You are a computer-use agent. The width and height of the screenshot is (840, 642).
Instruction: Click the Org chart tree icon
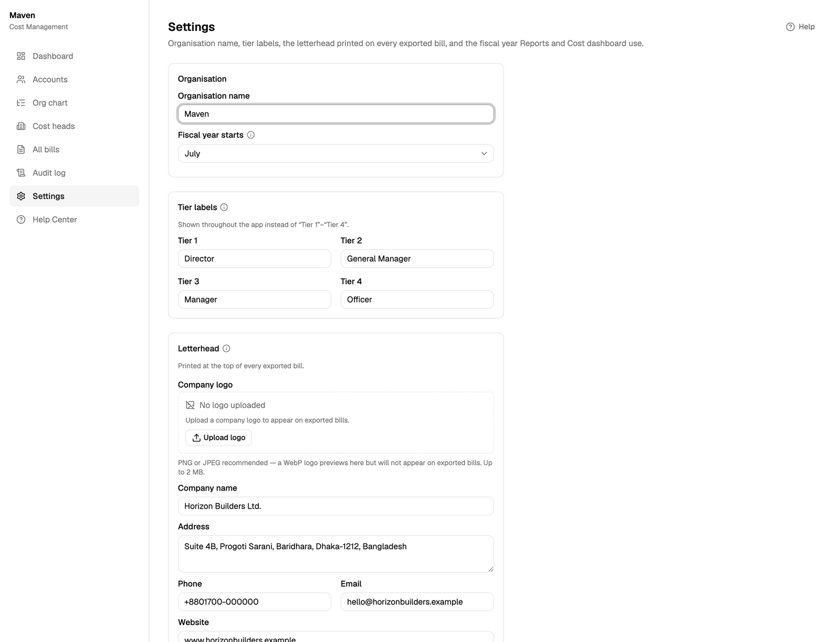pos(21,103)
